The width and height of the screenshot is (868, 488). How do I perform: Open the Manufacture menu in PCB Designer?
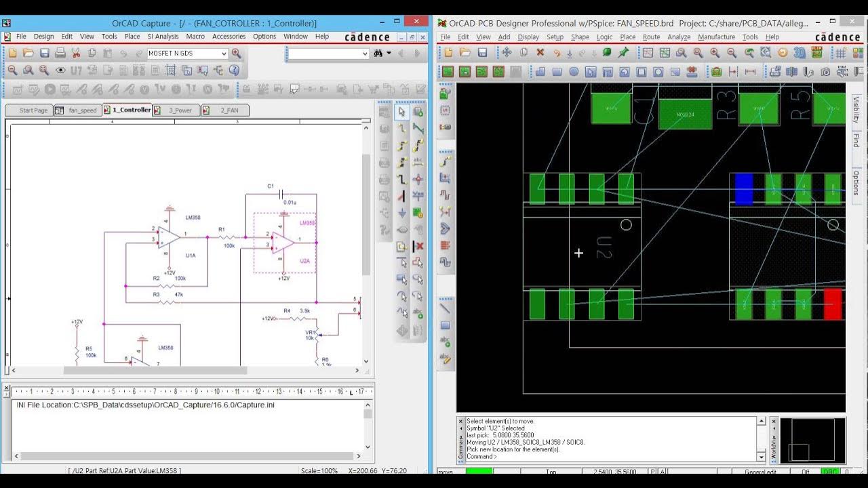[716, 37]
